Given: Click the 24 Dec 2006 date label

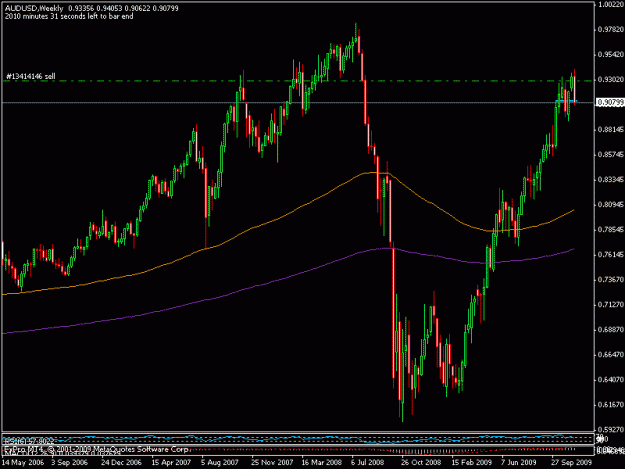Looking at the screenshot, I should 121,463.
